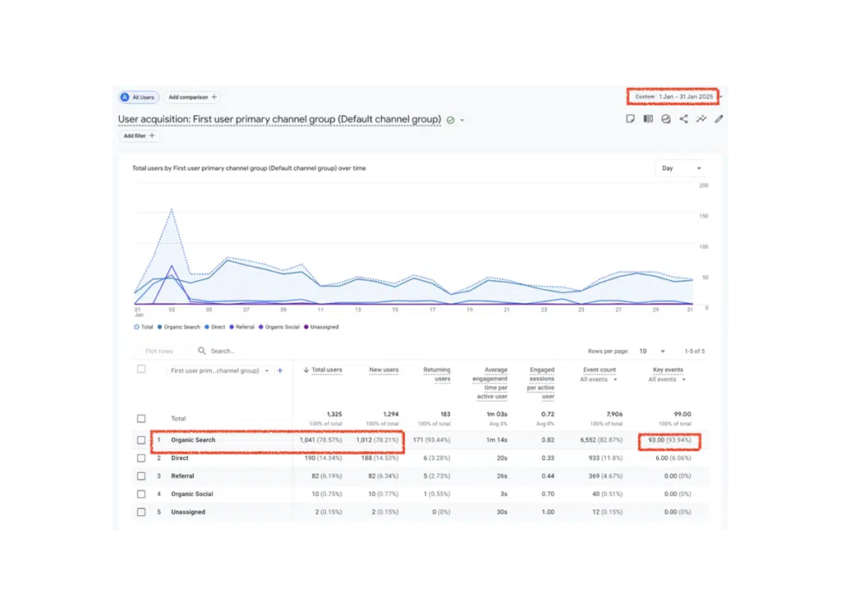Click Add comparison plus button
The image size is (841, 616).
coord(191,97)
